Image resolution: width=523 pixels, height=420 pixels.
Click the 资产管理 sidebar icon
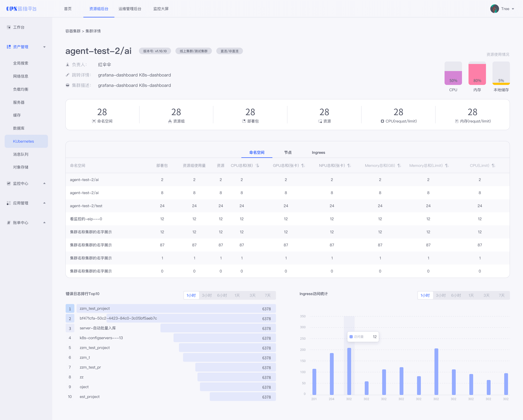click(x=9, y=47)
